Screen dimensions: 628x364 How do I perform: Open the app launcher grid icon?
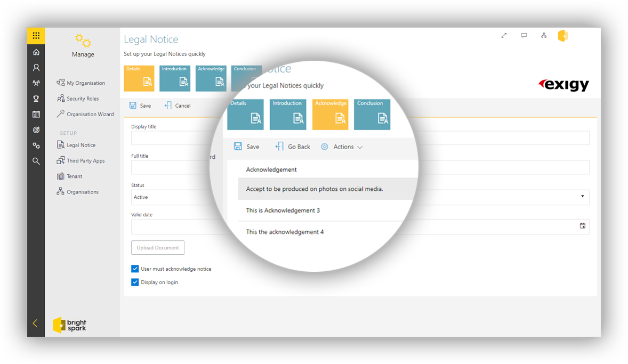pos(36,36)
